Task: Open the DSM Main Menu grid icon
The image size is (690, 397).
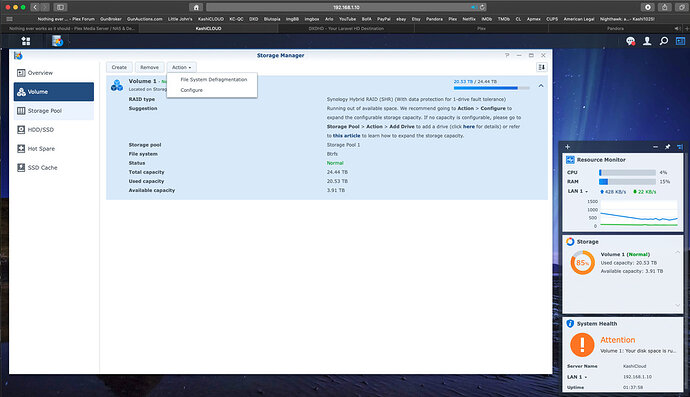Action: (x=26, y=41)
